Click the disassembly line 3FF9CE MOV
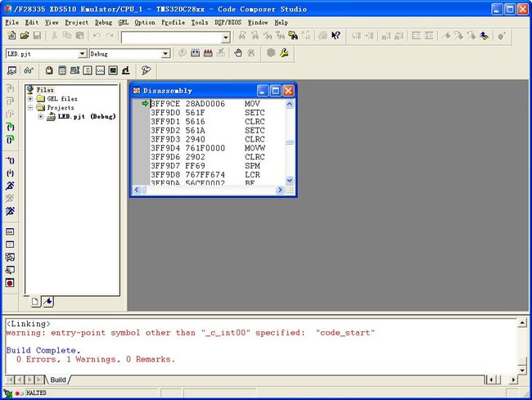This screenshot has height=400, width=532. tap(205, 104)
